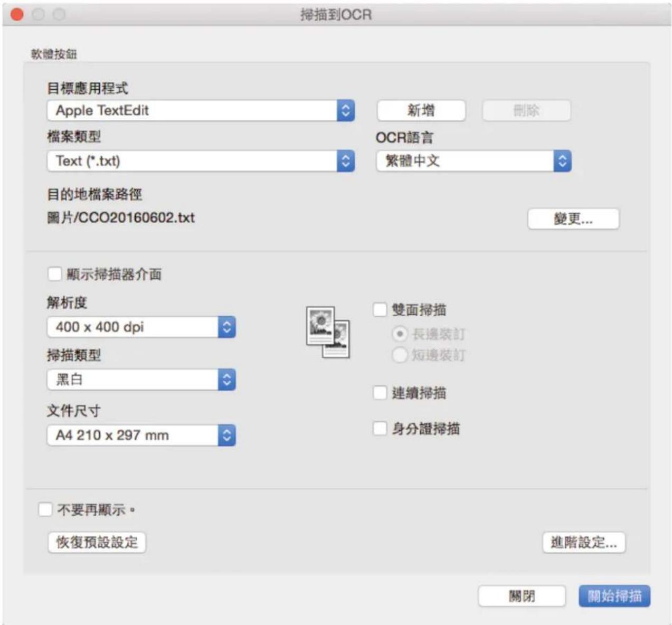Click the 新增 button

click(x=421, y=110)
